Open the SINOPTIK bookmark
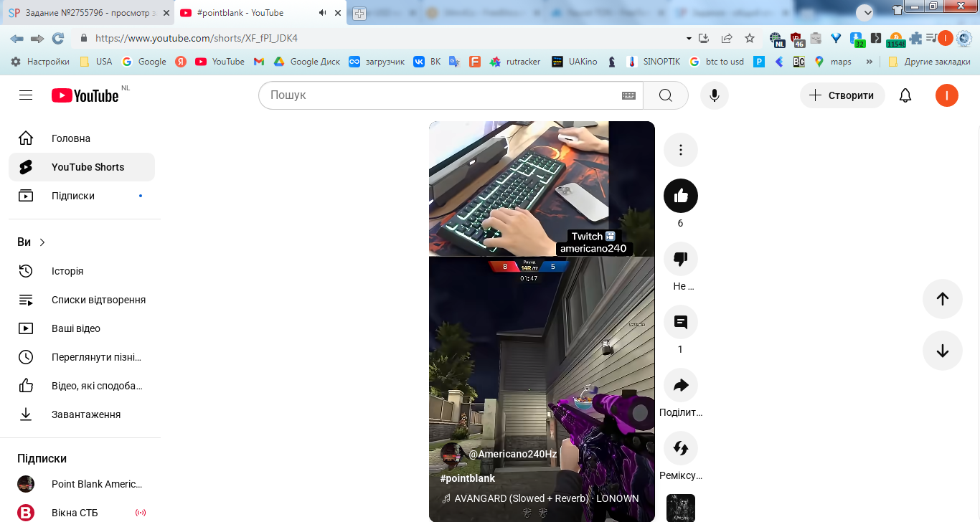The width and height of the screenshot is (980, 522). [x=653, y=62]
